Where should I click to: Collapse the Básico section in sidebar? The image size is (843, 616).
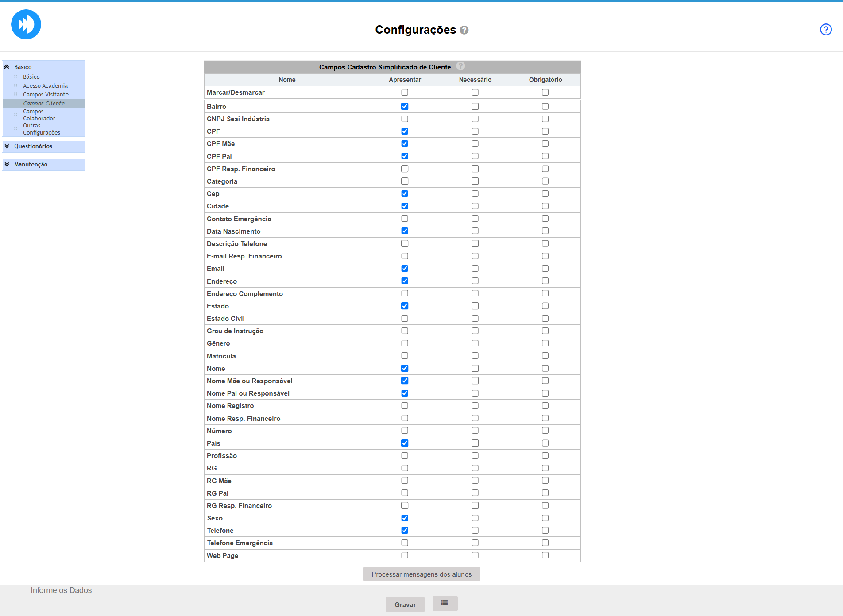pyautogui.click(x=7, y=67)
